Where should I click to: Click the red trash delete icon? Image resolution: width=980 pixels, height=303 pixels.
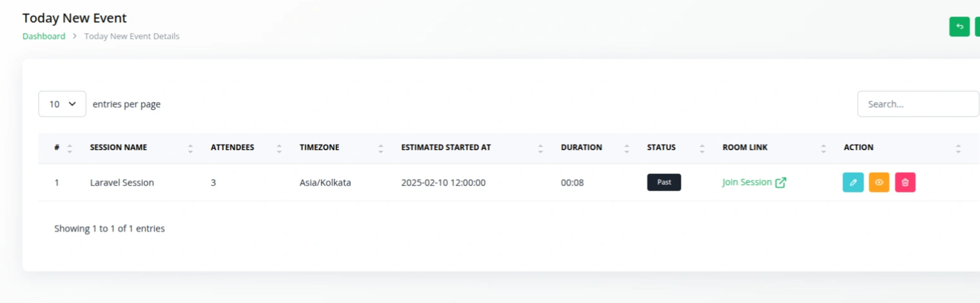click(905, 183)
